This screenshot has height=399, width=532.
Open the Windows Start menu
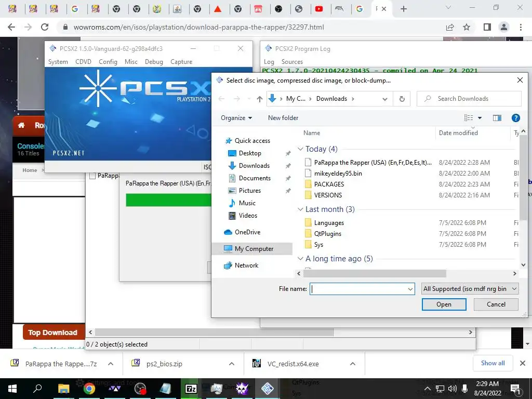coord(12,389)
